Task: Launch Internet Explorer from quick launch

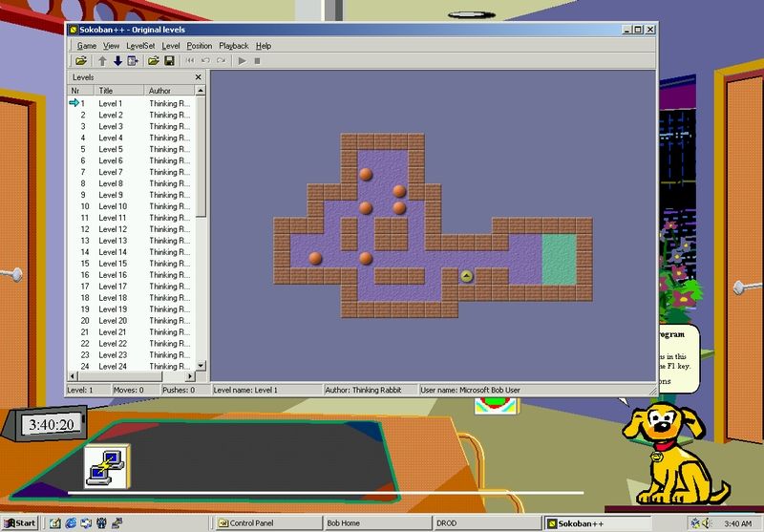Action: click(x=71, y=523)
